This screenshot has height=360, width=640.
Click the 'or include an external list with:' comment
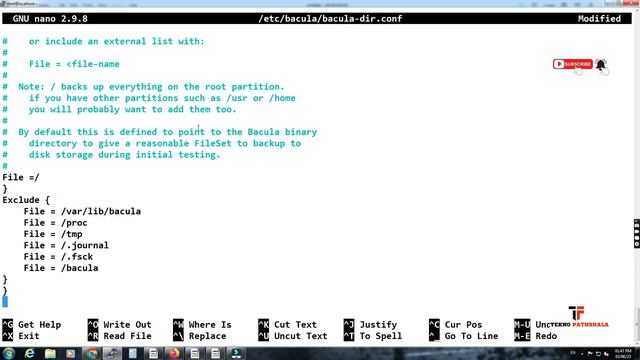(x=116, y=41)
